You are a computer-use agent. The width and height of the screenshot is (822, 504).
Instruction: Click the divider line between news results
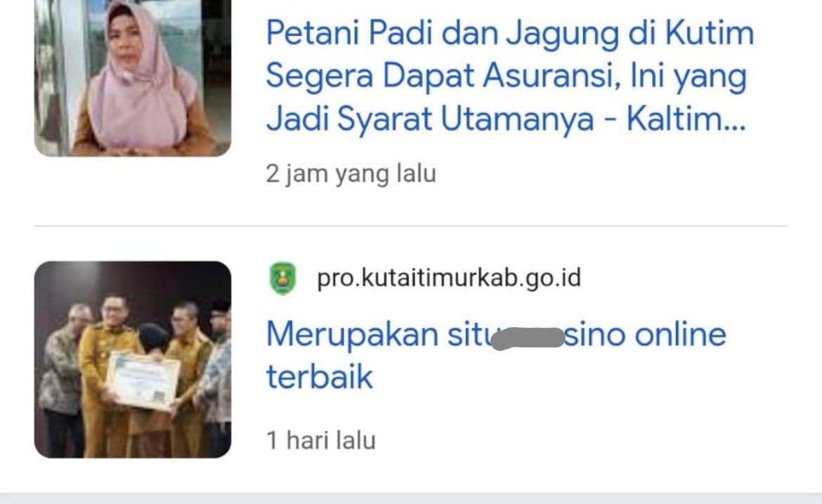(410, 226)
